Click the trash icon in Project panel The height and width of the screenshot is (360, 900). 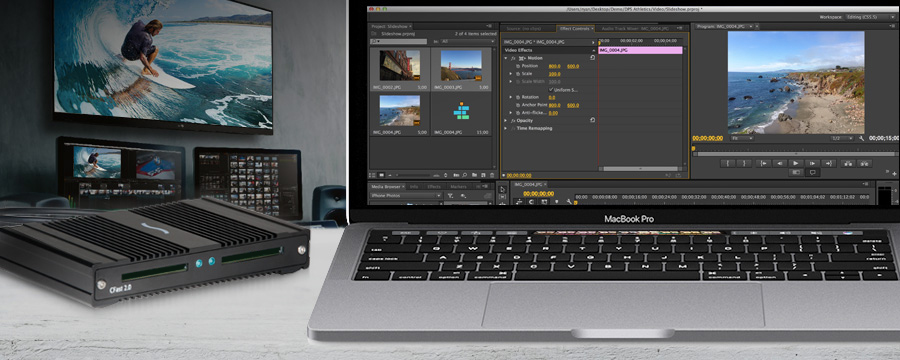click(492, 175)
